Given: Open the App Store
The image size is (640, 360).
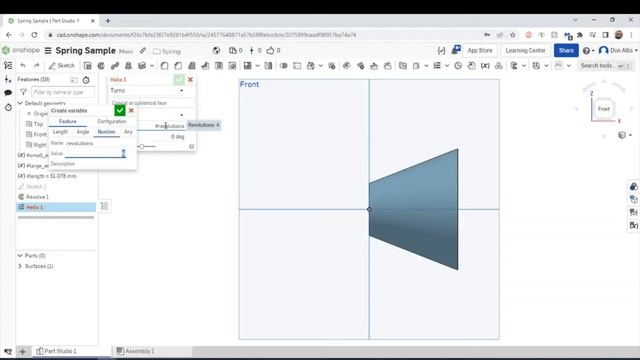Looking at the screenshot, I should 480,51.
